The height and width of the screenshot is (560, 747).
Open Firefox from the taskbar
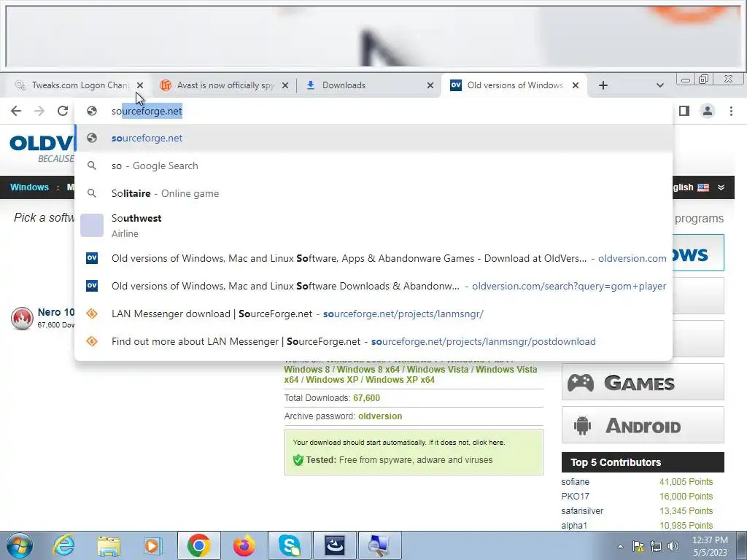(x=244, y=545)
